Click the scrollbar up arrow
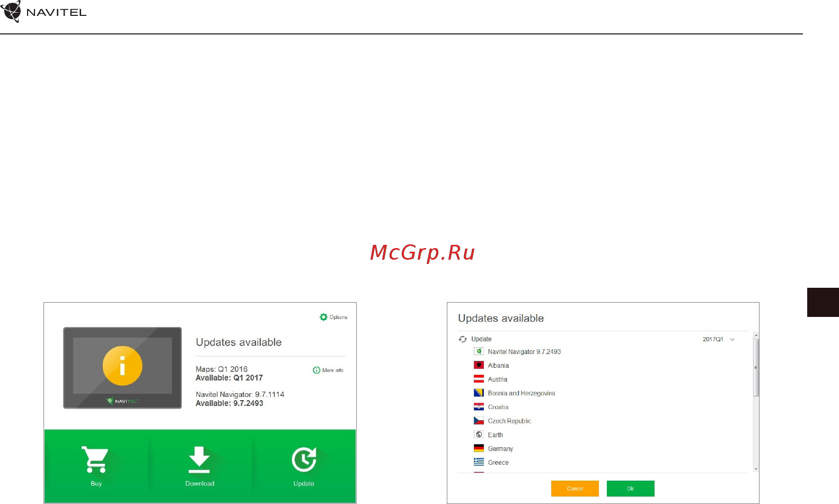 point(756,335)
